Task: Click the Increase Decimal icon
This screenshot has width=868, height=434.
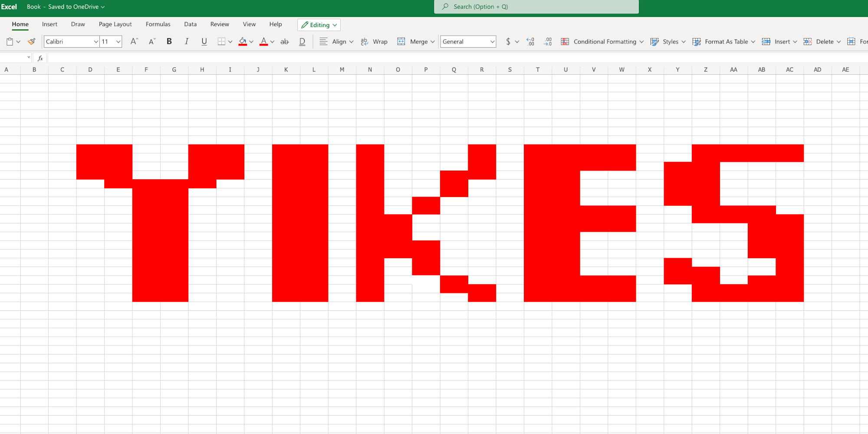Action: point(530,41)
